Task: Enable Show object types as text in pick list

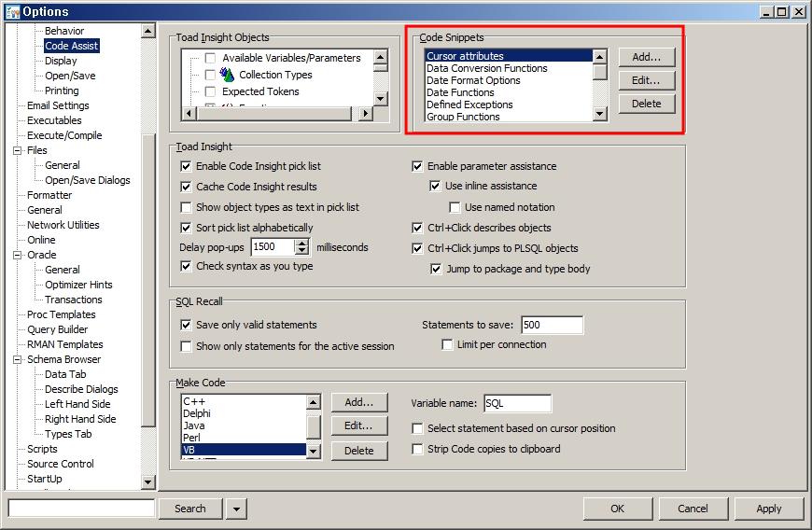Action: coord(186,207)
